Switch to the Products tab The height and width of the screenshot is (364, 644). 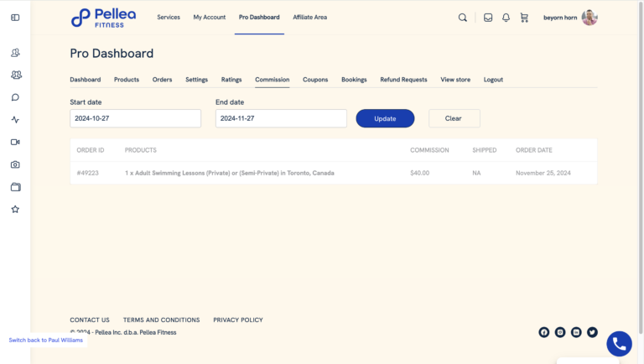(x=127, y=80)
